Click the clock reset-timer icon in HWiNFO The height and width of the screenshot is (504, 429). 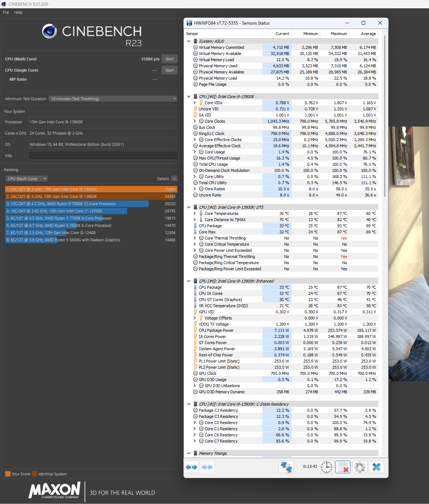tap(327, 467)
